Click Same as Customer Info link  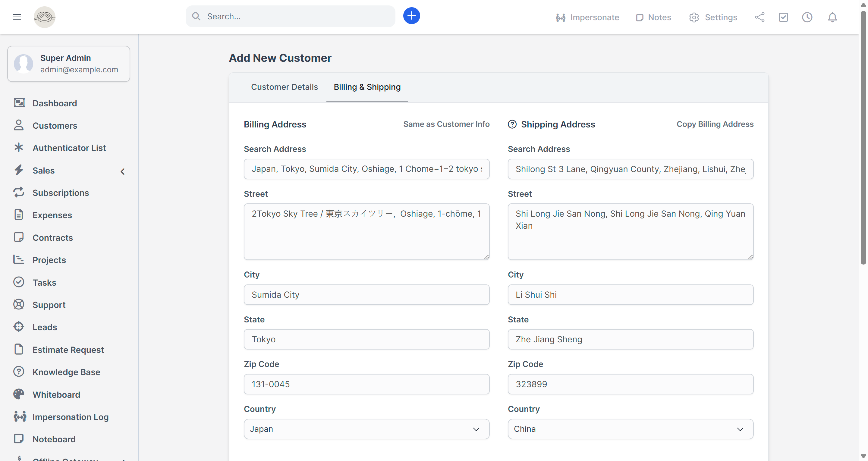pyautogui.click(x=446, y=124)
